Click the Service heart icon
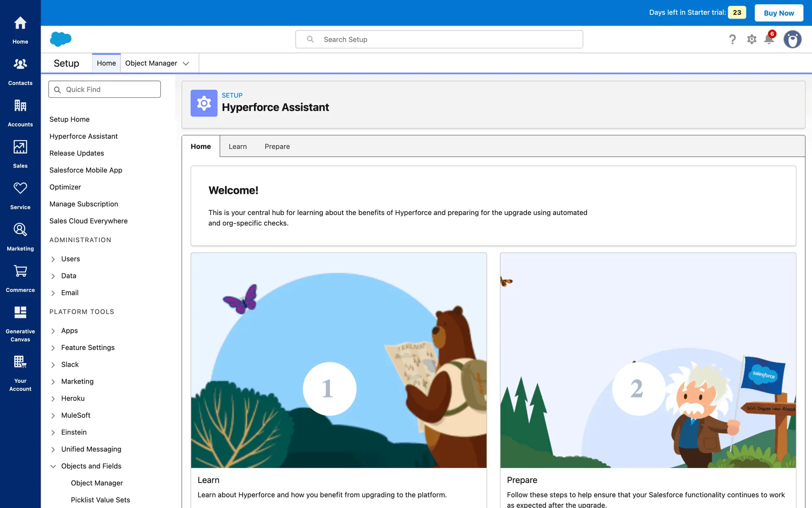 [x=20, y=188]
